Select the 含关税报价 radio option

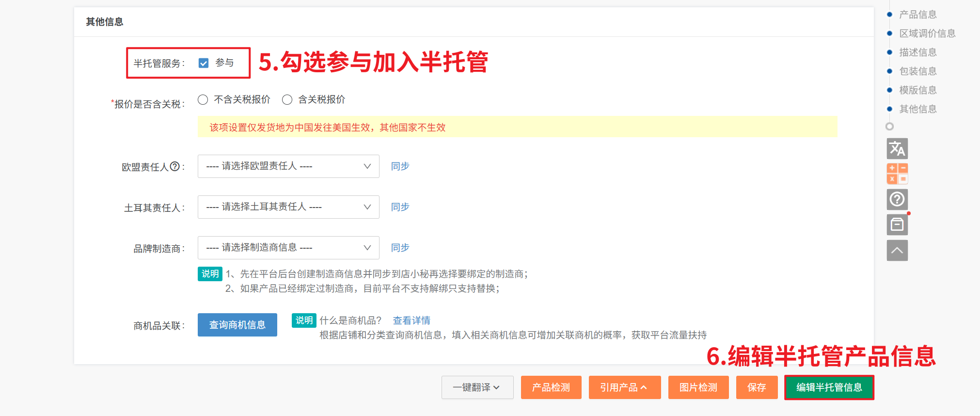pos(287,99)
